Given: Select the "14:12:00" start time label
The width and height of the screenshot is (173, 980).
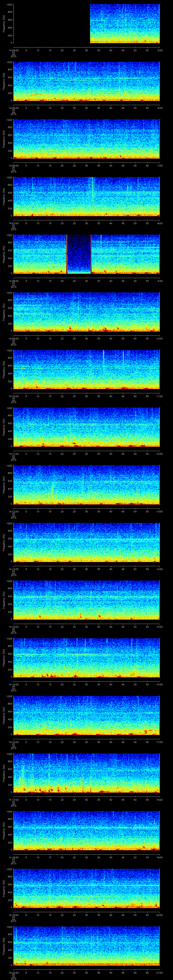Looking at the screenshot, I should point(13,511).
